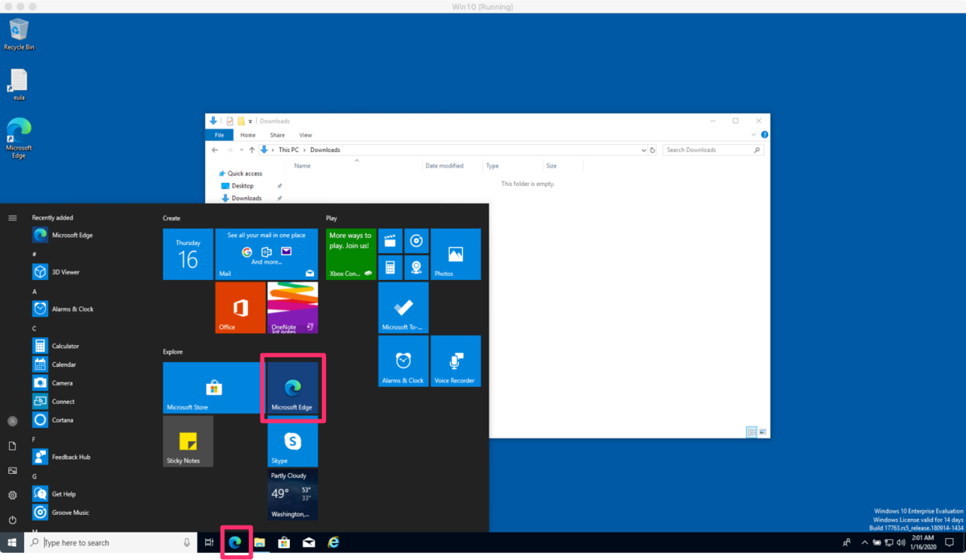Click the Power button in Start menu
This screenshot has height=560, width=966.
click(x=12, y=520)
